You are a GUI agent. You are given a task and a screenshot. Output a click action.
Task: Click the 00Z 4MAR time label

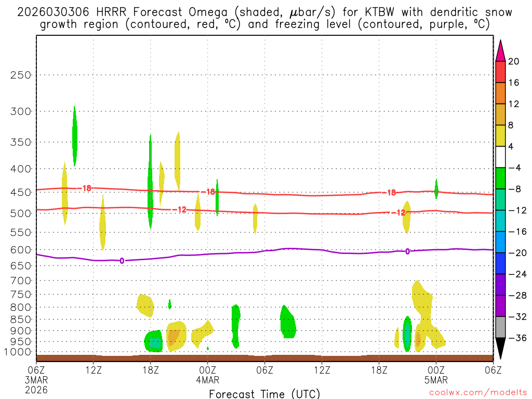pyautogui.click(x=208, y=375)
